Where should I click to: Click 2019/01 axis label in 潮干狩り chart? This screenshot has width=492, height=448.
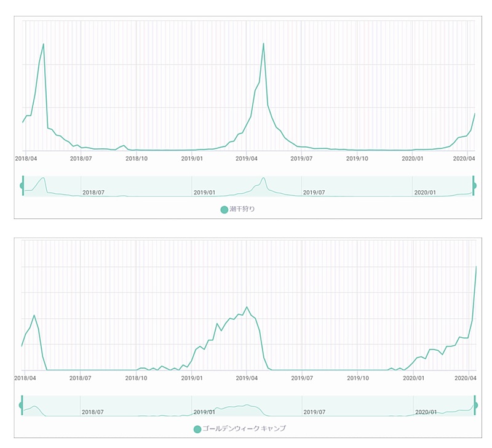pos(192,159)
